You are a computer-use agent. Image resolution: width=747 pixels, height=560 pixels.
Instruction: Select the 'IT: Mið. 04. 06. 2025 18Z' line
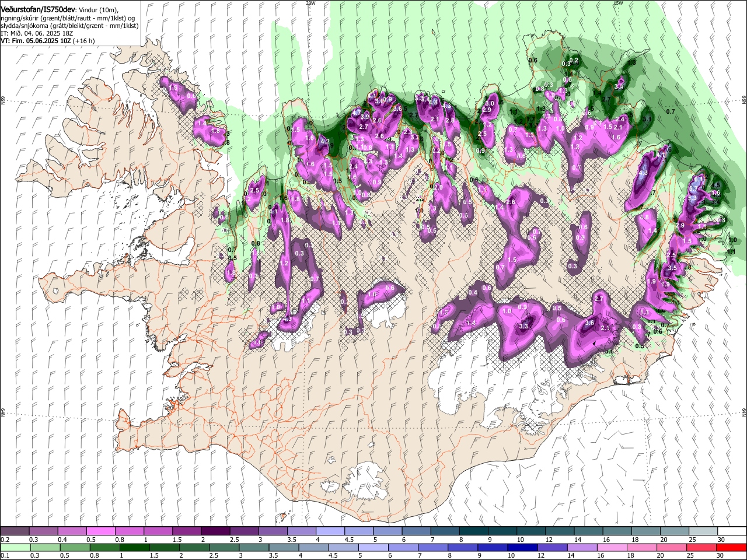click(x=37, y=34)
